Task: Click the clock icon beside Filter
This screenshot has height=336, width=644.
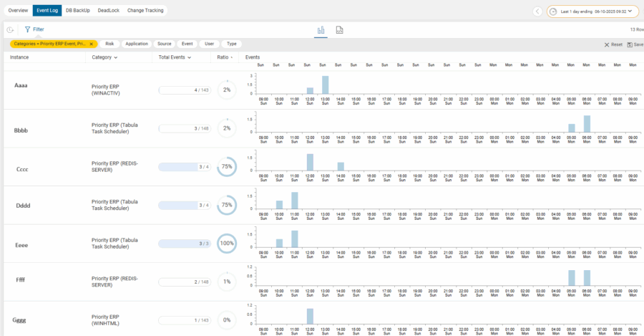Action: 10,30
